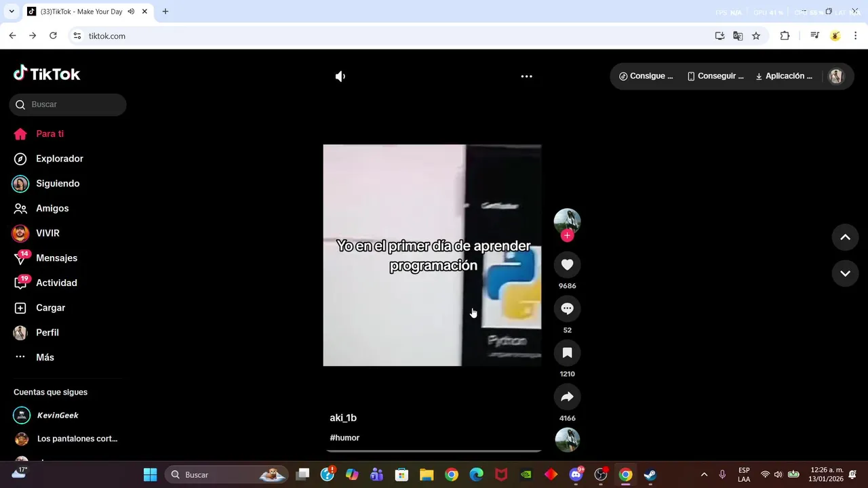Viewport: 868px width, 488px height.
Task: Follow creator using the red plus badge
Action: pyautogui.click(x=568, y=235)
